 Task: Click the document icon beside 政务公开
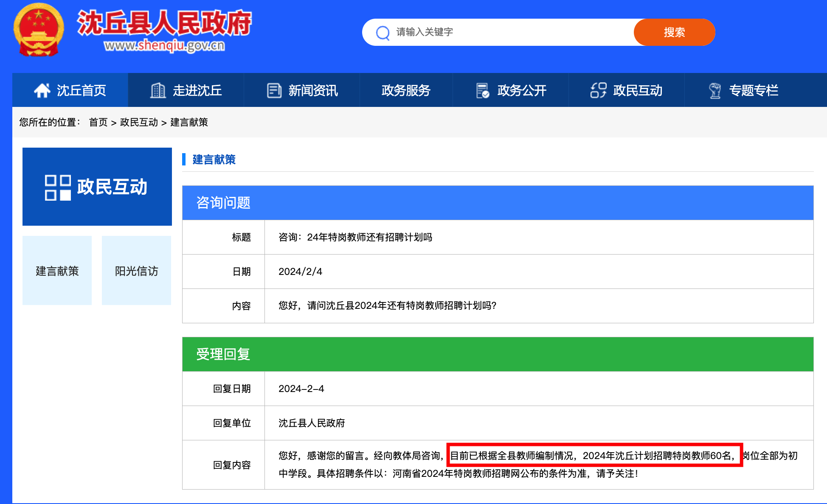[x=482, y=90]
